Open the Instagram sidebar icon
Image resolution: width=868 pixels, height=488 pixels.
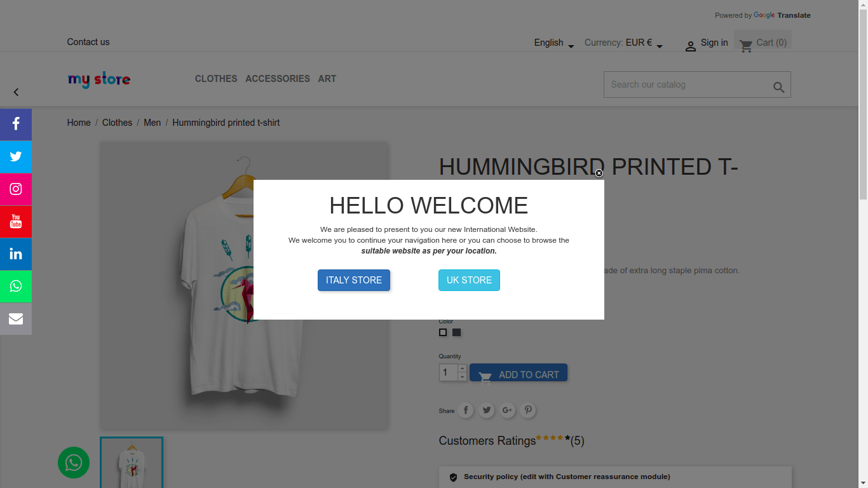click(16, 189)
